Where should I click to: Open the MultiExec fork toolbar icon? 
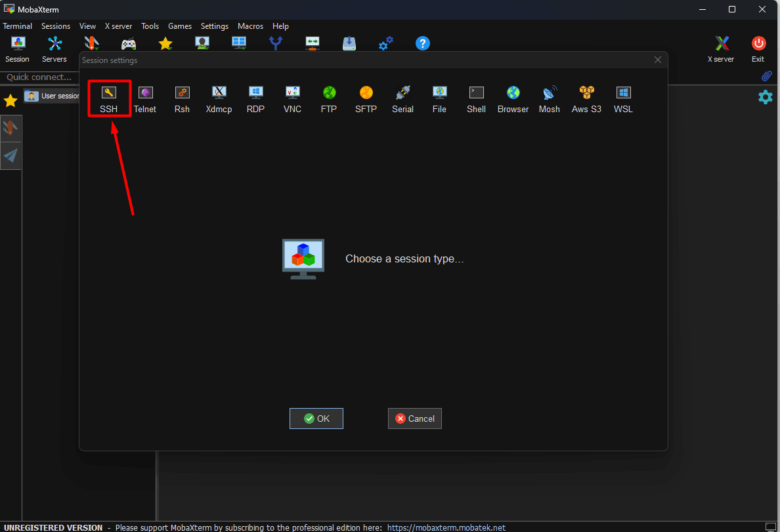[276, 43]
